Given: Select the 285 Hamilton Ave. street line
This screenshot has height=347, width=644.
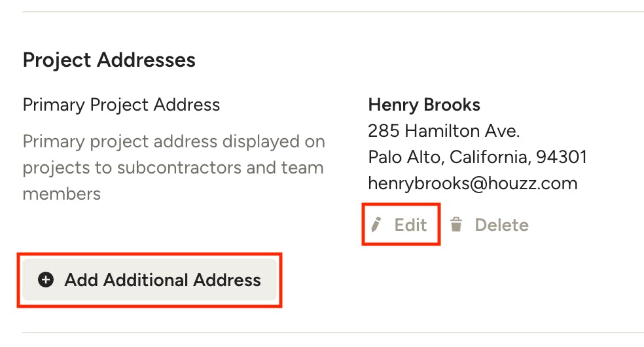Looking at the screenshot, I should [x=444, y=131].
